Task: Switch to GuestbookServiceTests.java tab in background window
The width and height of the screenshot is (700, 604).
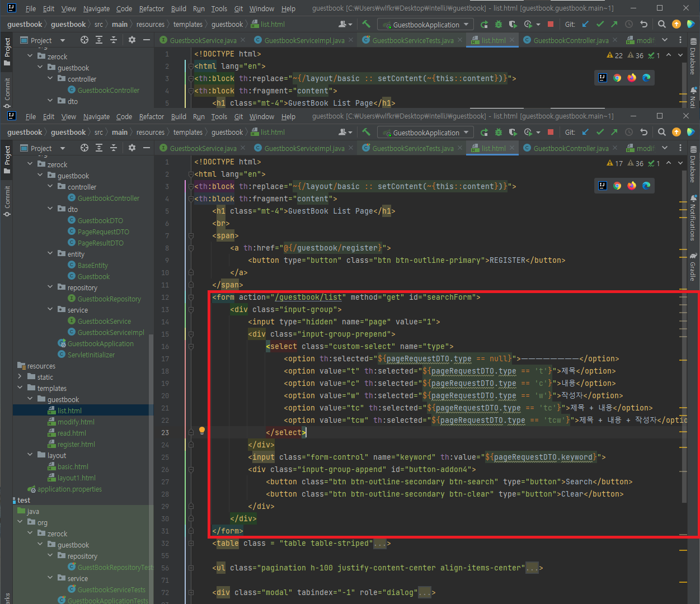Action: pos(413,40)
